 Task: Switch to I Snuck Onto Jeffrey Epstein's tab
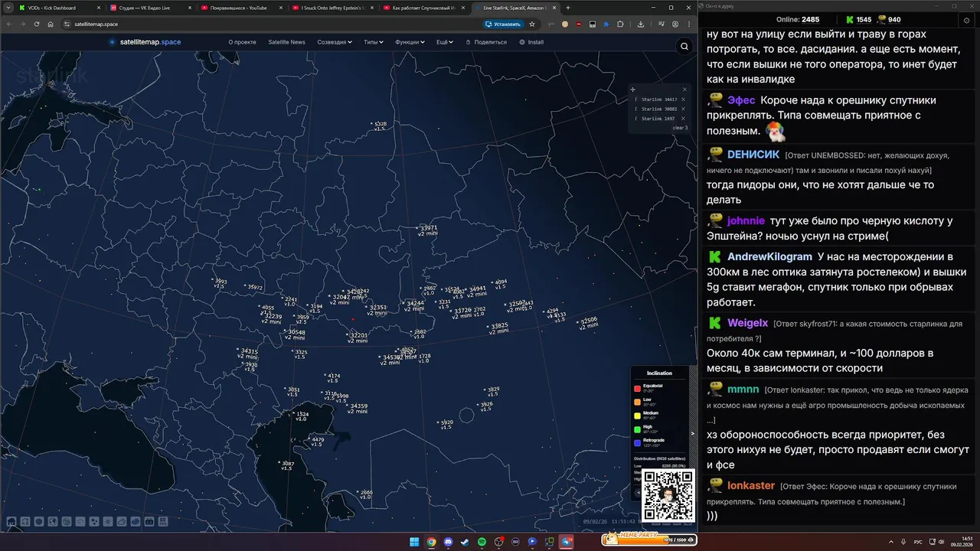pos(332,8)
